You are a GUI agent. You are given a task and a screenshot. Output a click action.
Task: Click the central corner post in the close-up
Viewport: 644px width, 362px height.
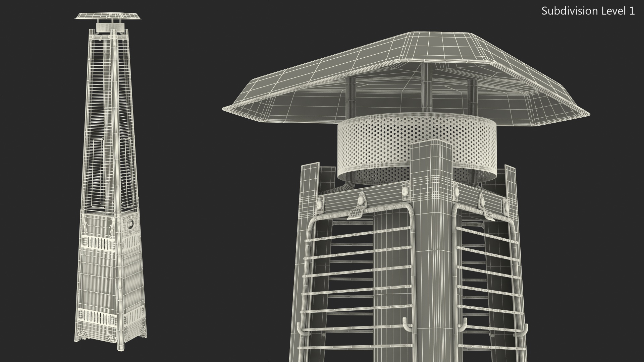pos(432,251)
